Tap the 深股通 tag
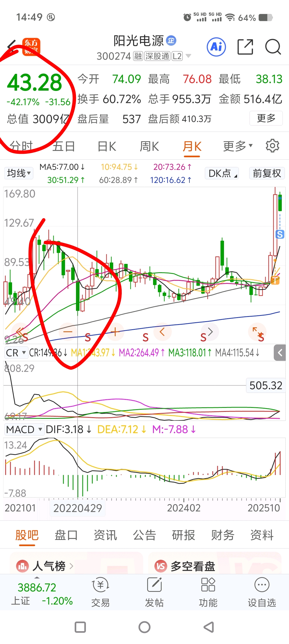Image resolution: width=289 pixels, height=644 pixels. pyautogui.click(x=157, y=56)
